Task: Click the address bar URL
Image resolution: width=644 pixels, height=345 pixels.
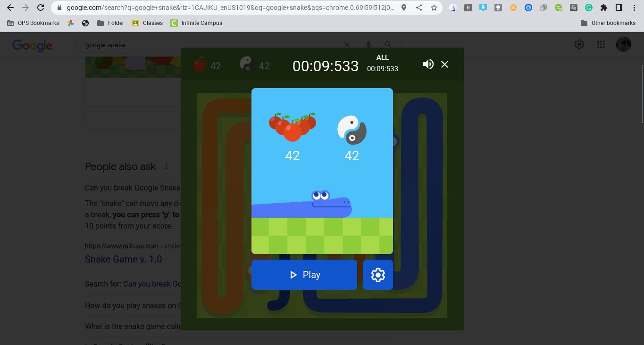Action: click(230, 8)
